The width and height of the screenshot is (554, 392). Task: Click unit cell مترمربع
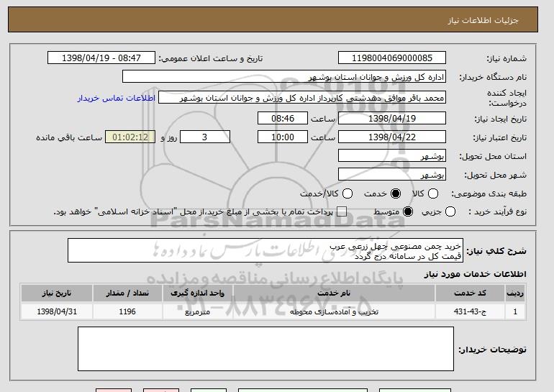(198, 311)
